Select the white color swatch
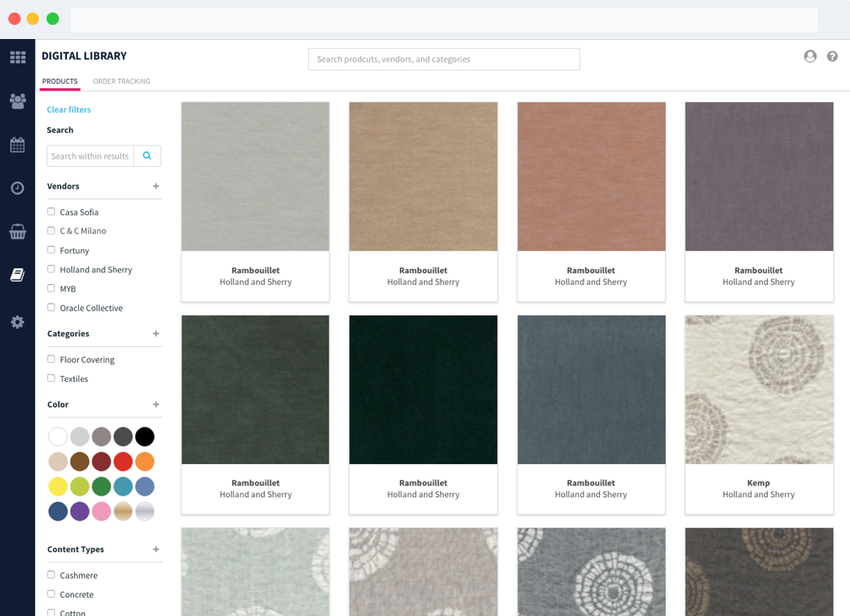The width and height of the screenshot is (850, 616). pyautogui.click(x=58, y=437)
